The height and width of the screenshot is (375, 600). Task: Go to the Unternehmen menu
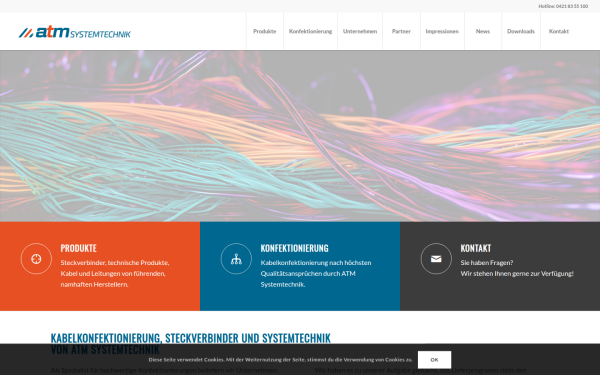point(360,31)
